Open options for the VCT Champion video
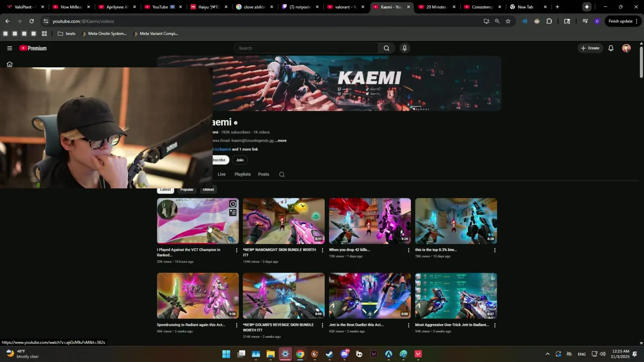The image size is (644, 362). pyautogui.click(x=236, y=250)
